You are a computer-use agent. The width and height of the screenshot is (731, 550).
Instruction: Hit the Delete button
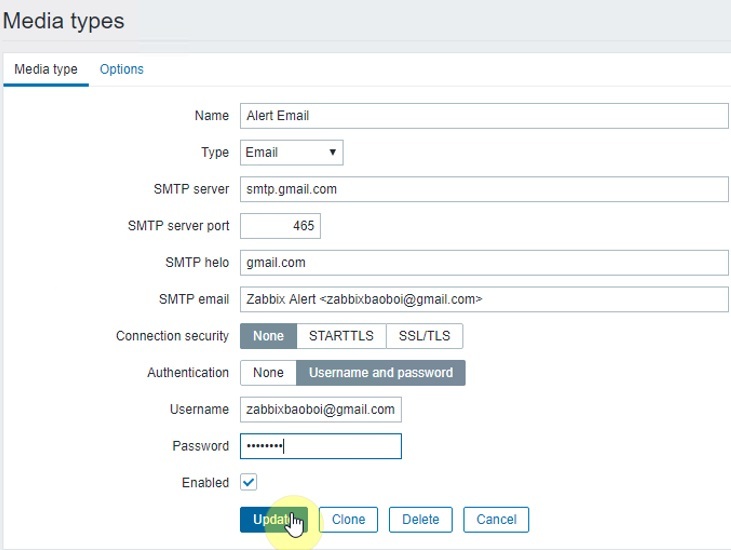421,520
